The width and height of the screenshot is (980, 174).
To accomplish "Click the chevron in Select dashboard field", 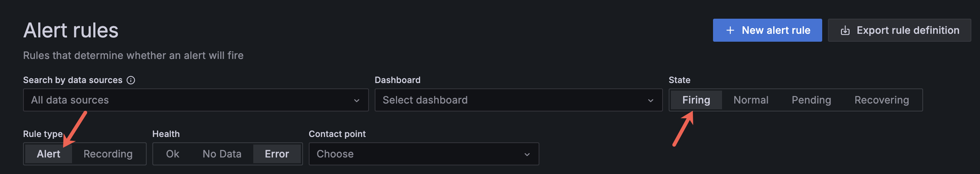I will [x=651, y=100].
